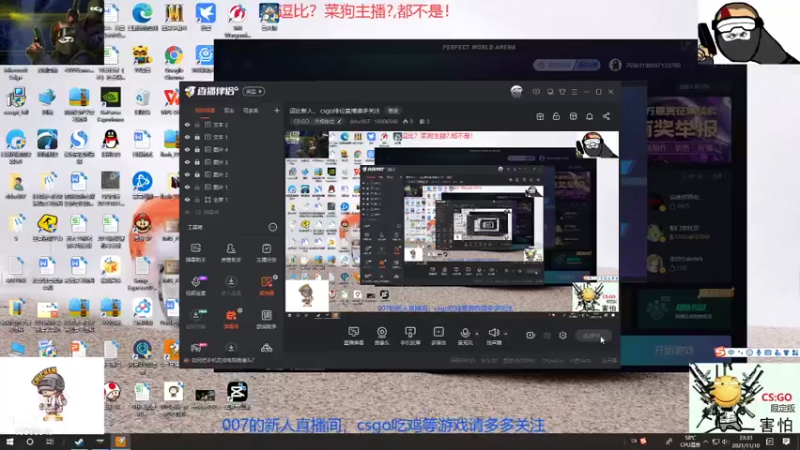Viewport: 800px width, 450px height.
Task: Toggle the lock on the 图片 4 layer
Action: pyautogui.click(x=197, y=149)
